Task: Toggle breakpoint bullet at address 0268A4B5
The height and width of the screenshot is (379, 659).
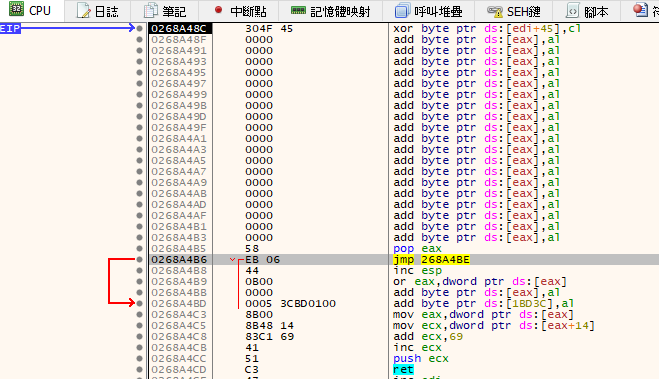Action: [x=140, y=248]
